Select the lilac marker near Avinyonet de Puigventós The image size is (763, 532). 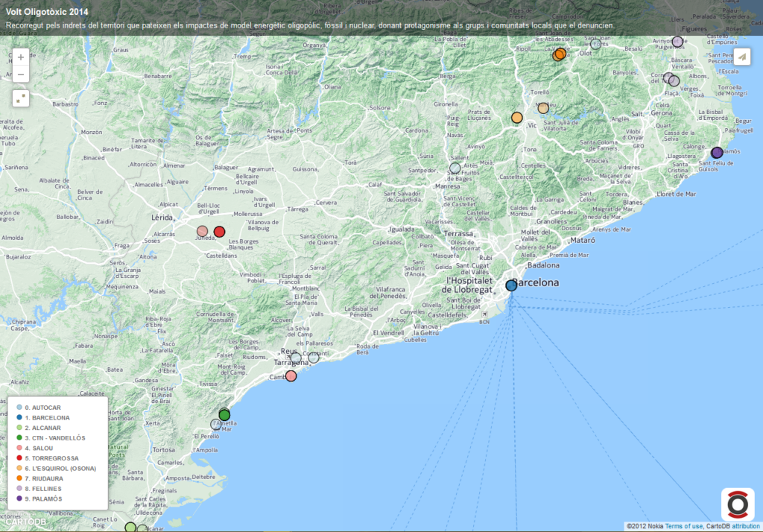tap(677, 42)
